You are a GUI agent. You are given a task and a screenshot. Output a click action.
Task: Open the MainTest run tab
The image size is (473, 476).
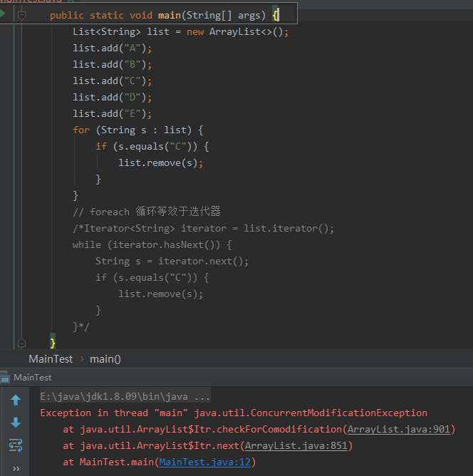[33, 378]
